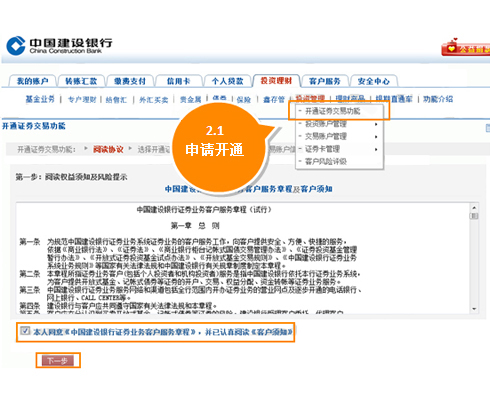The image size is (490, 416).
Task: Go to 外汇买卖 in the submenu
Action: click(x=154, y=100)
